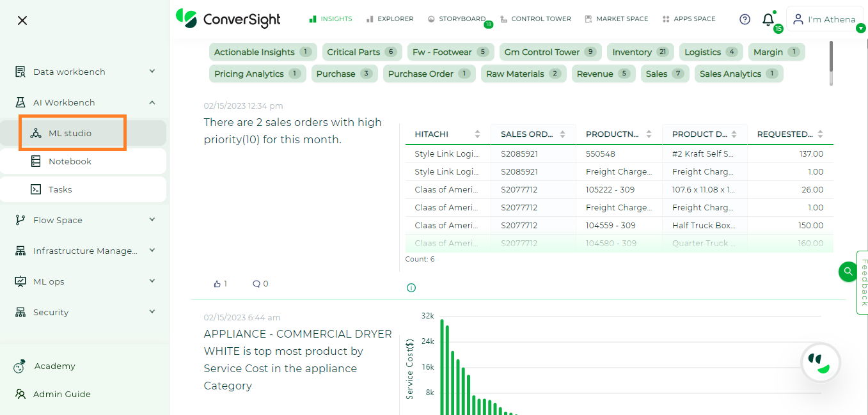The image size is (868, 415).
Task: Sort the HITACHI column
Action: tap(477, 134)
